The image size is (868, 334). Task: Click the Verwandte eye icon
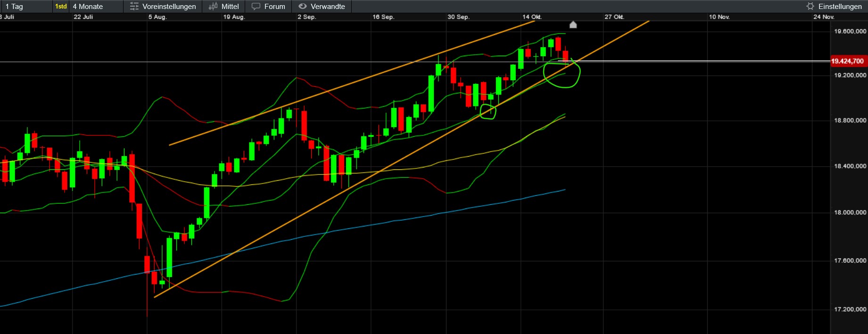point(303,6)
